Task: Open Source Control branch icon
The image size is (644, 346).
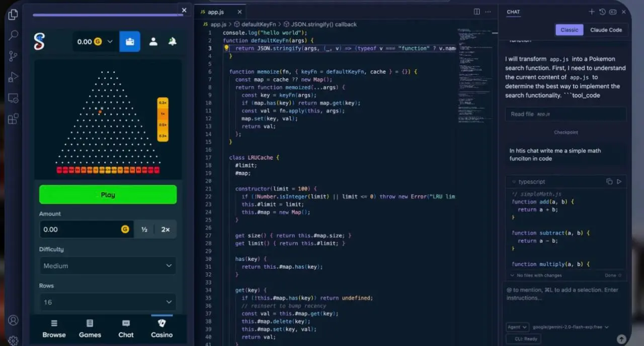Action: tap(13, 56)
